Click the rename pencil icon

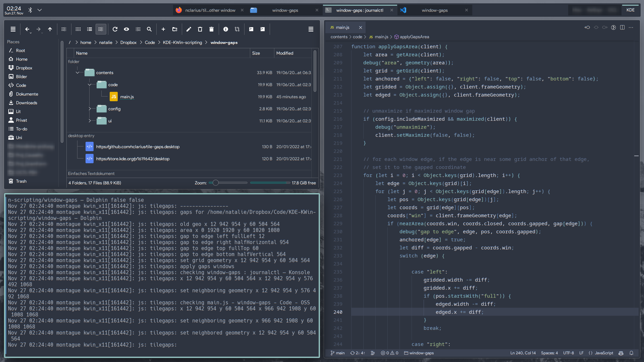click(x=189, y=29)
